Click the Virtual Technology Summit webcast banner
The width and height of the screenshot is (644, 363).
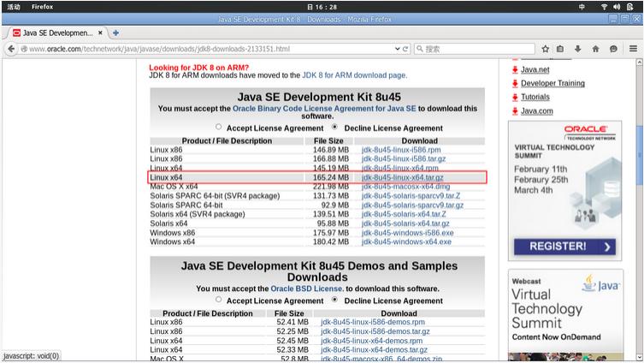[565, 314]
